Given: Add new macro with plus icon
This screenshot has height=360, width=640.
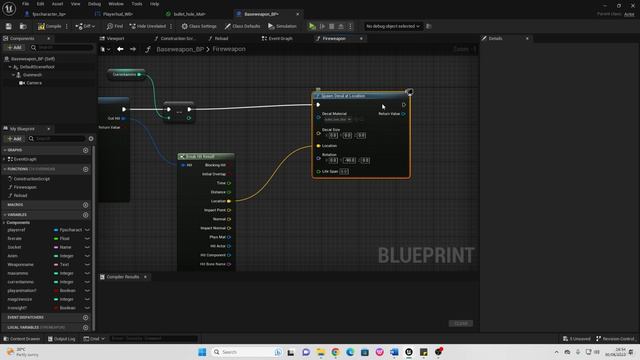Looking at the screenshot, I should click(x=85, y=205).
